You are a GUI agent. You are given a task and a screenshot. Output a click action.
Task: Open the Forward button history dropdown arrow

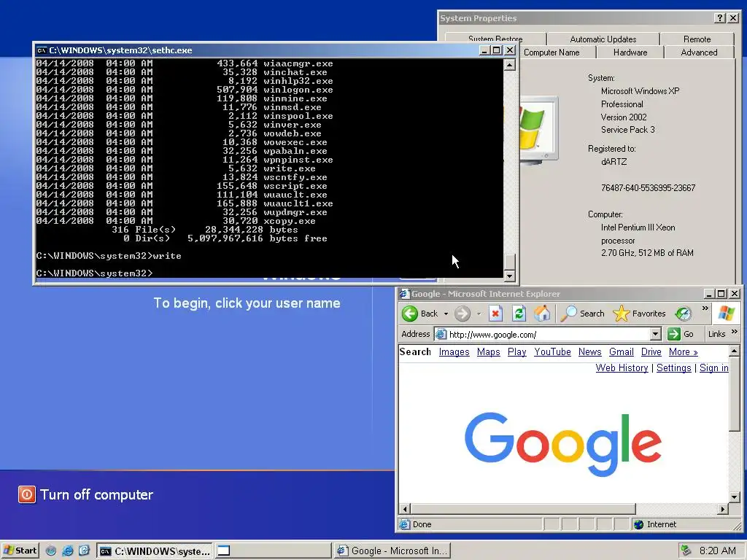click(479, 314)
